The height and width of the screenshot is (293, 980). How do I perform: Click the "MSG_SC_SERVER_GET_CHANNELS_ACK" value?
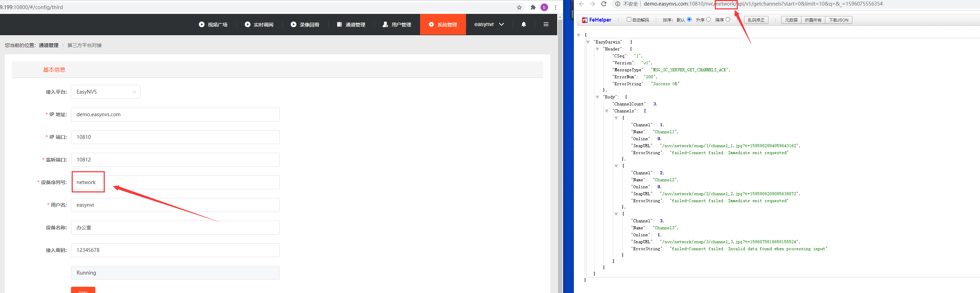coord(690,70)
